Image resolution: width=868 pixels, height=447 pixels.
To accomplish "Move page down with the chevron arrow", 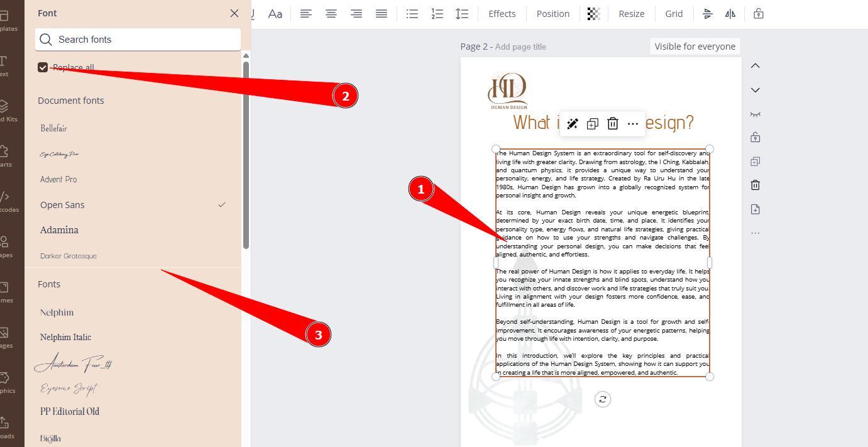I will click(755, 90).
